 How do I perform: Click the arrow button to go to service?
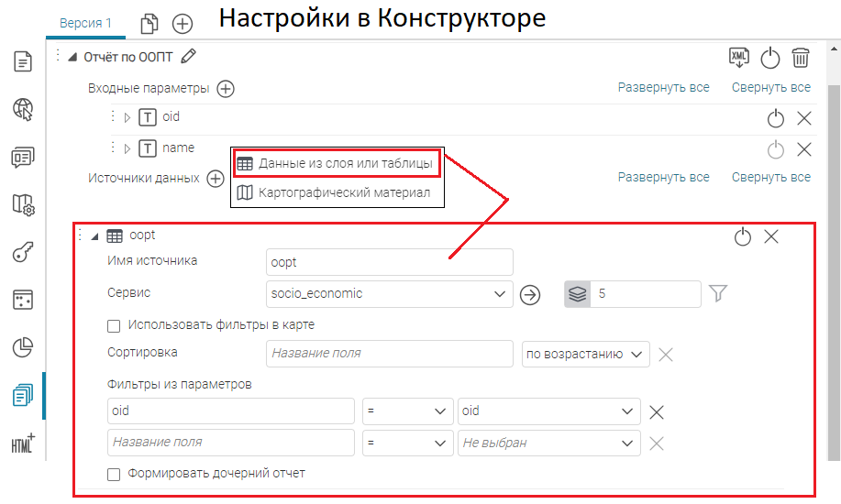coord(530,294)
